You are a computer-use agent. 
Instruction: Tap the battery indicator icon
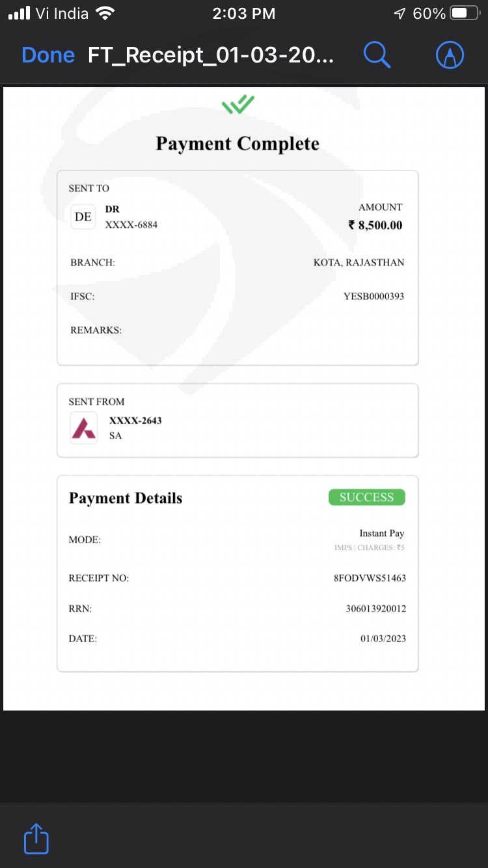(x=465, y=13)
